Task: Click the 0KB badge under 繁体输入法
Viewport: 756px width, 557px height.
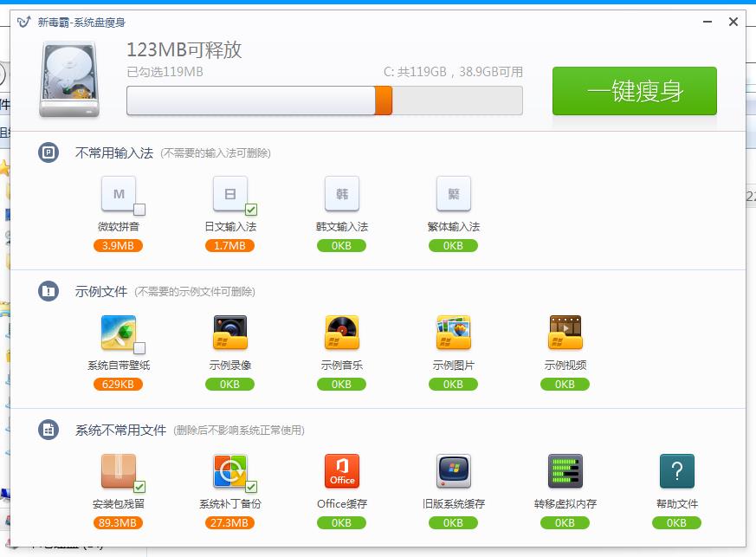Action: 453,245
